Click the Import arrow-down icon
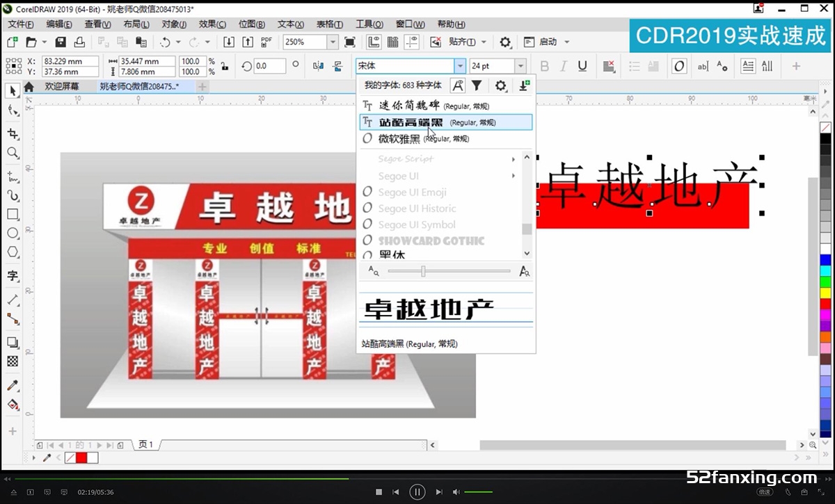 [x=228, y=42]
